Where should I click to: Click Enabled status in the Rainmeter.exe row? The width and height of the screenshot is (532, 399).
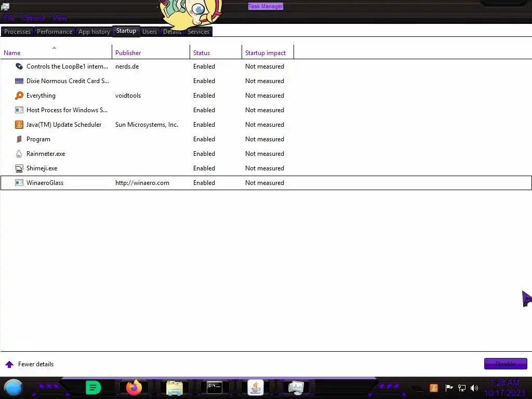(x=204, y=154)
